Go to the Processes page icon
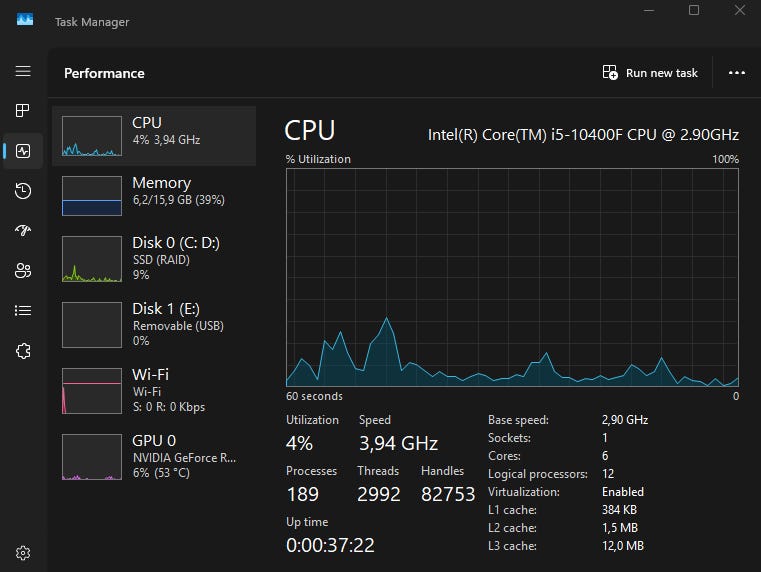Image resolution: width=761 pixels, height=572 pixels. click(23, 111)
